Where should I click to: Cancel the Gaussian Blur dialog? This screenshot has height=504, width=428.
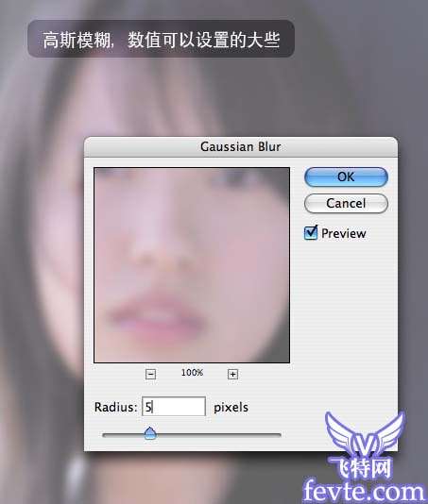[x=346, y=203]
